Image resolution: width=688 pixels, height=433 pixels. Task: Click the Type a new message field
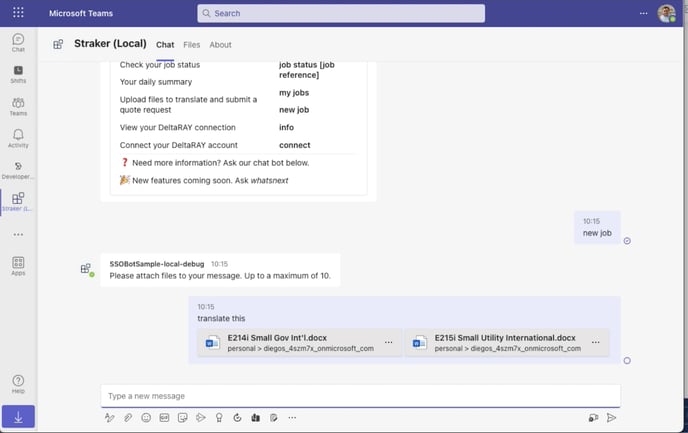point(361,396)
